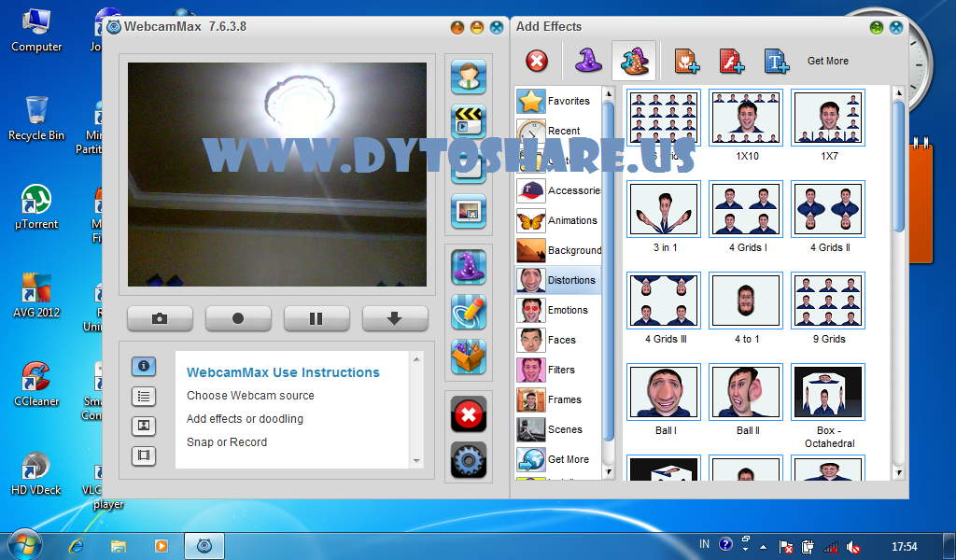Select the multi-effects wizard hat icon

(634, 61)
